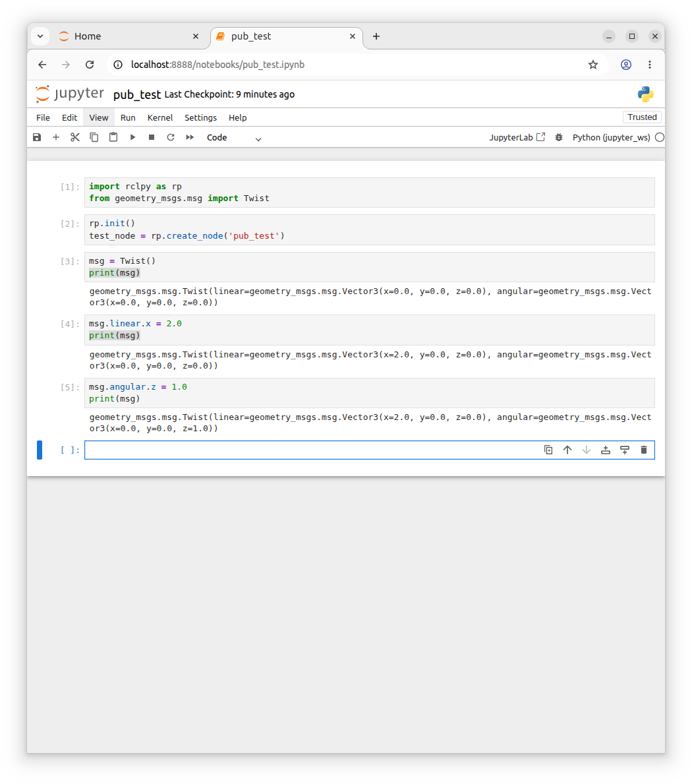692x784 pixels.
Task: Copy the selected cell from the toolbar
Action: tap(94, 137)
